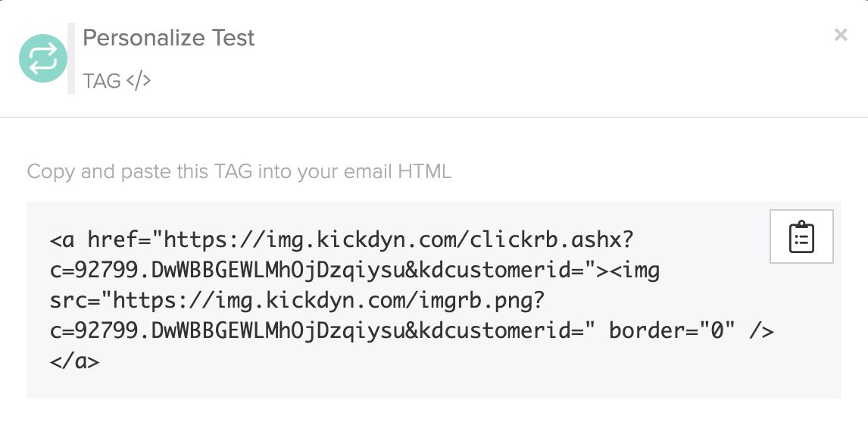This screenshot has width=868, height=438.
Task: Click the self-closing /> at the end of the img tag
Action: pos(761,330)
